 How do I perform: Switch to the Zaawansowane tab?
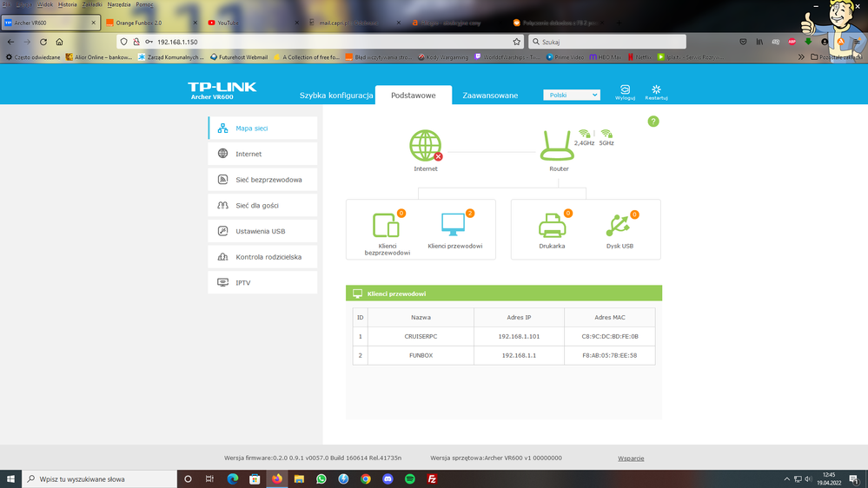click(x=490, y=96)
